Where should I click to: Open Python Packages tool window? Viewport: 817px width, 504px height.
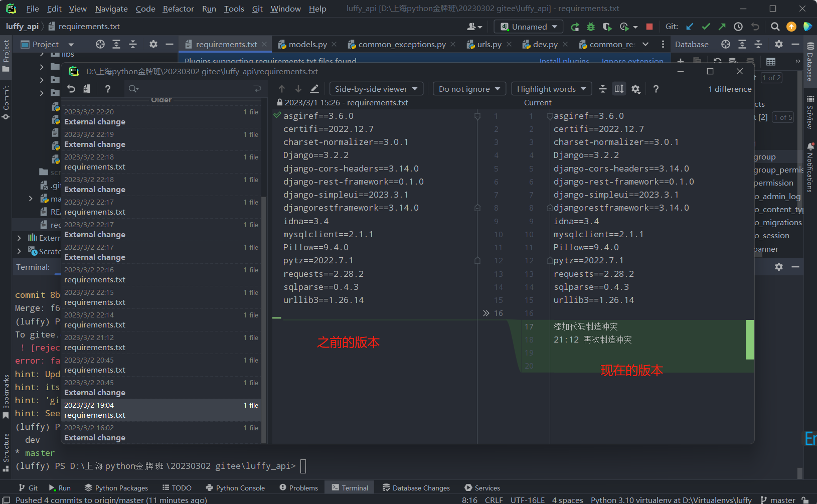tap(116, 488)
